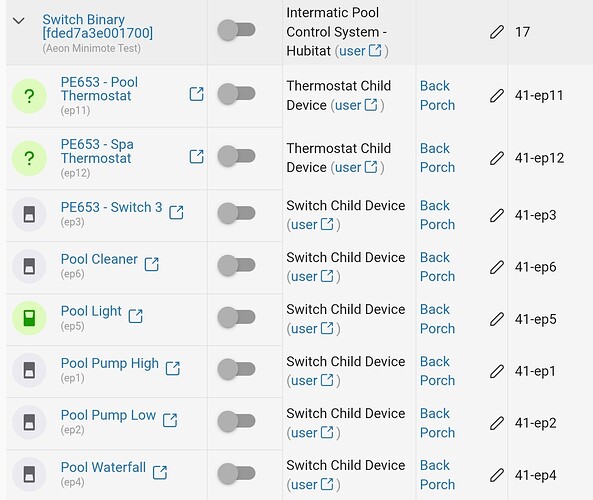Click the pencil icon next to 17
Image resolution: width=593 pixels, height=500 pixels.
[497, 32]
